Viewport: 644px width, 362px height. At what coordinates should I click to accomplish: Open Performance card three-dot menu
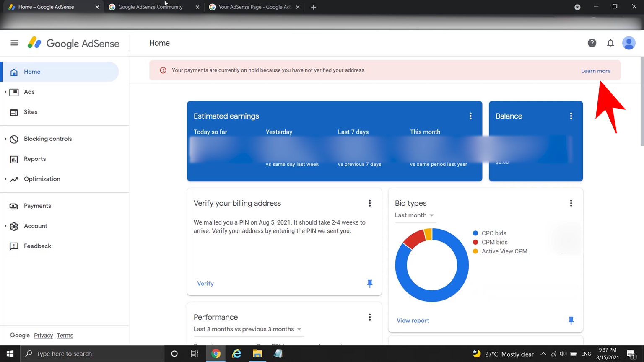tap(370, 317)
